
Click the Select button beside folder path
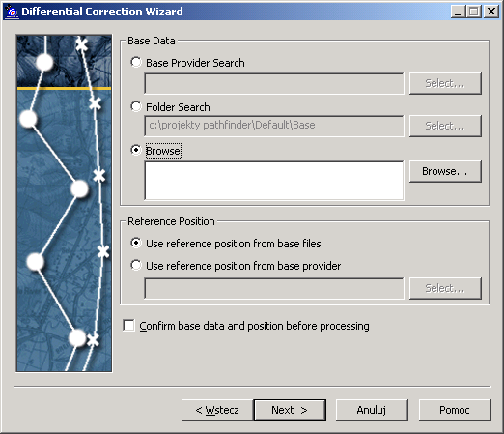445,126
